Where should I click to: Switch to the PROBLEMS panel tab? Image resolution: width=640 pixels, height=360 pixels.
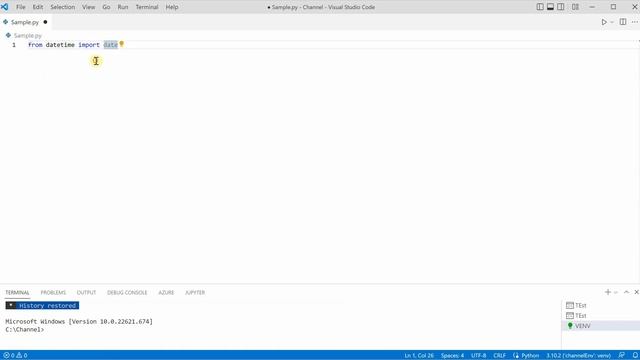click(x=53, y=293)
